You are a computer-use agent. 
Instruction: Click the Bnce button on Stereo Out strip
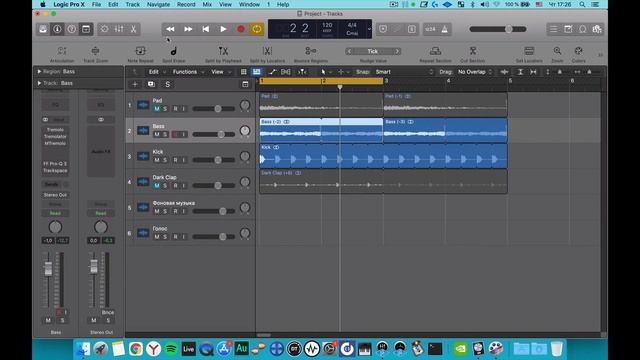coord(108,313)
